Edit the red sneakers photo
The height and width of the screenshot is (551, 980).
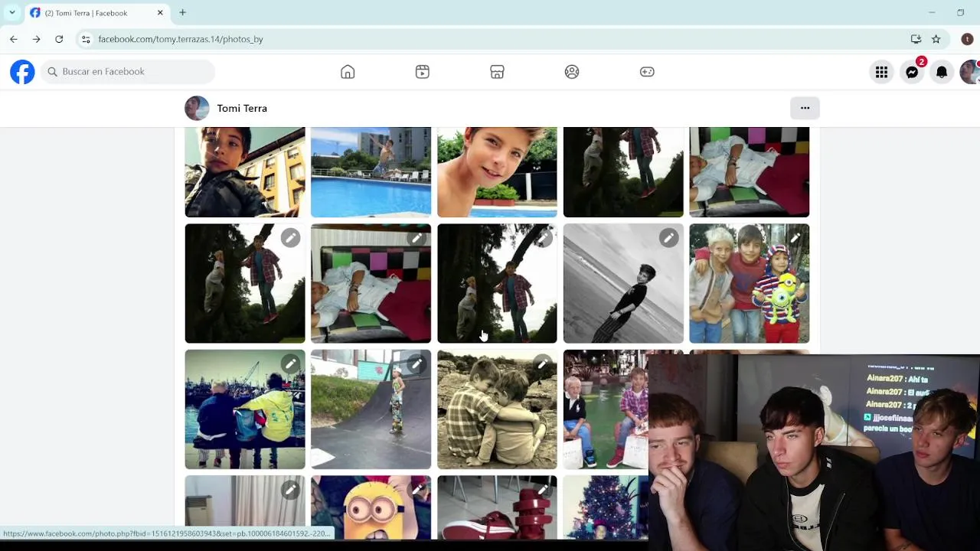click(x=542, y=490)
